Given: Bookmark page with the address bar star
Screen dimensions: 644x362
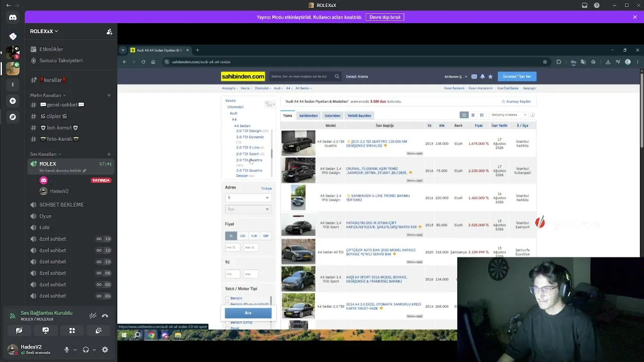Looking at the screenshot, I should 545,62.
